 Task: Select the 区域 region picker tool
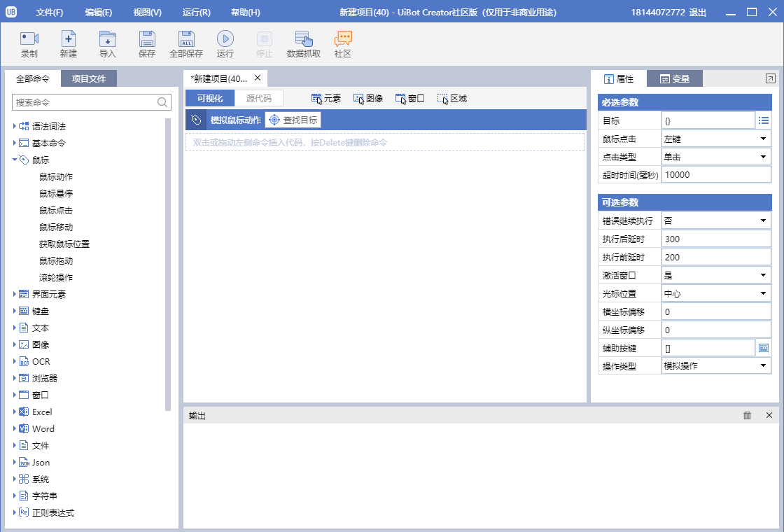452,99
